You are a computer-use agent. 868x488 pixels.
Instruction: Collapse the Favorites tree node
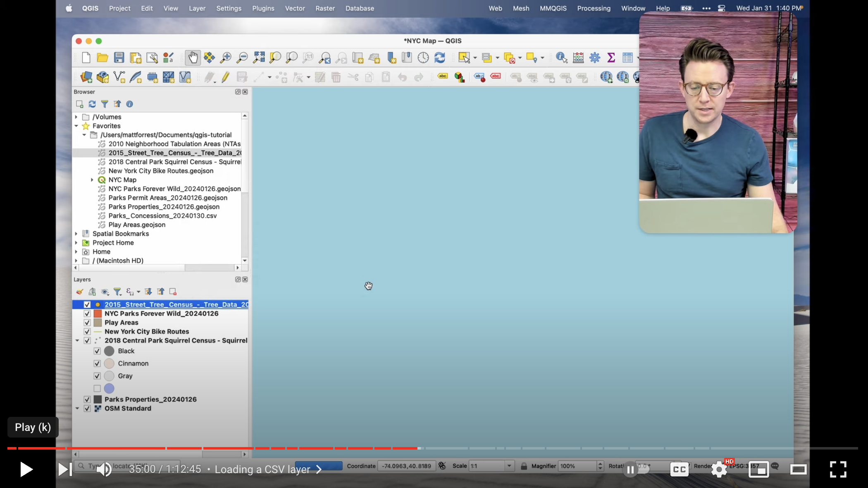point(76,126)
